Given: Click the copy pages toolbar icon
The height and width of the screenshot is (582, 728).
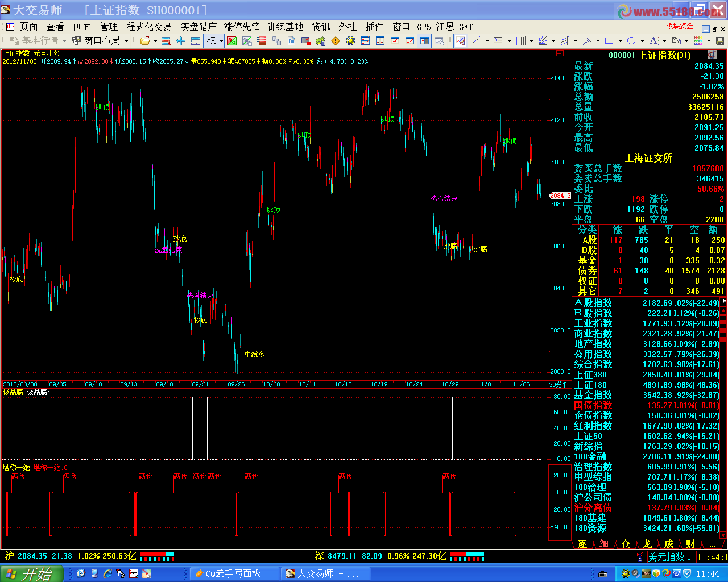Looking at the screenshot, I should click(x=276, y=41).
